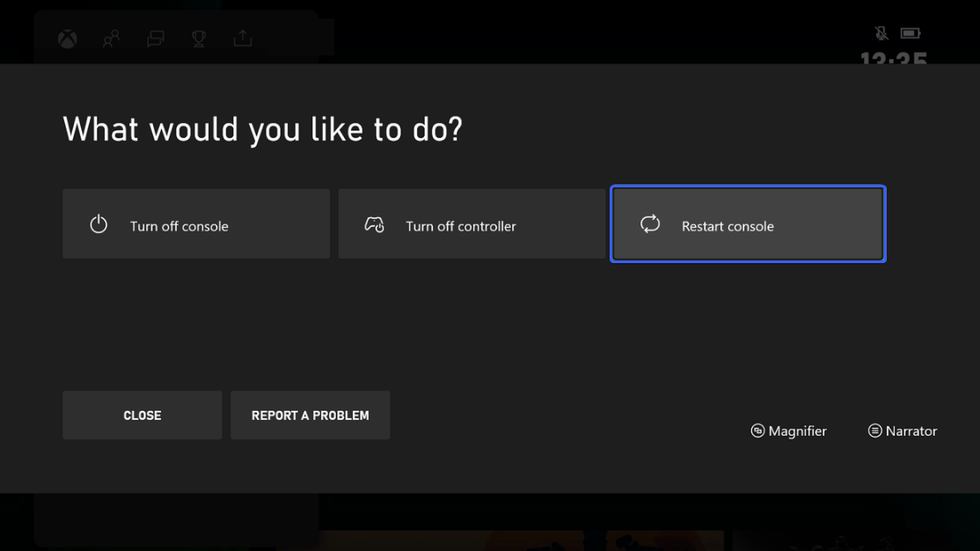Click the gamepad icon on Turn off controller tile
The height and width of the screenshot is (551, 980).
point(375,224)
